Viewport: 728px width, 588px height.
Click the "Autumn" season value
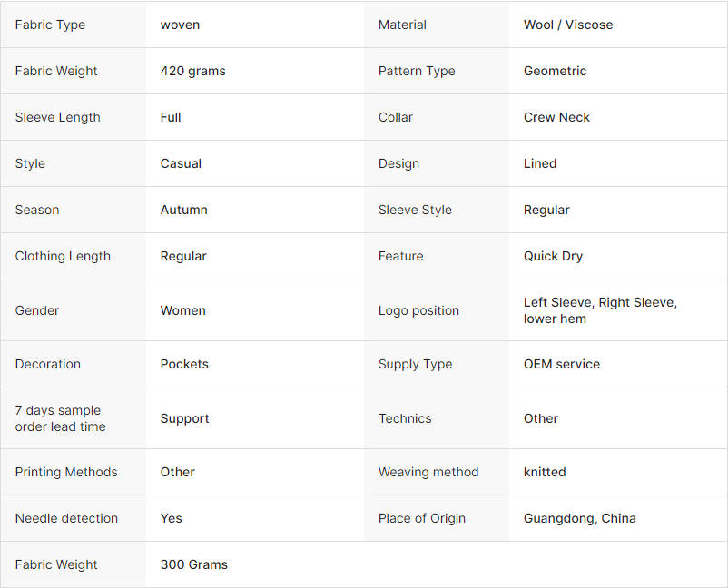[x=183, y=210]
